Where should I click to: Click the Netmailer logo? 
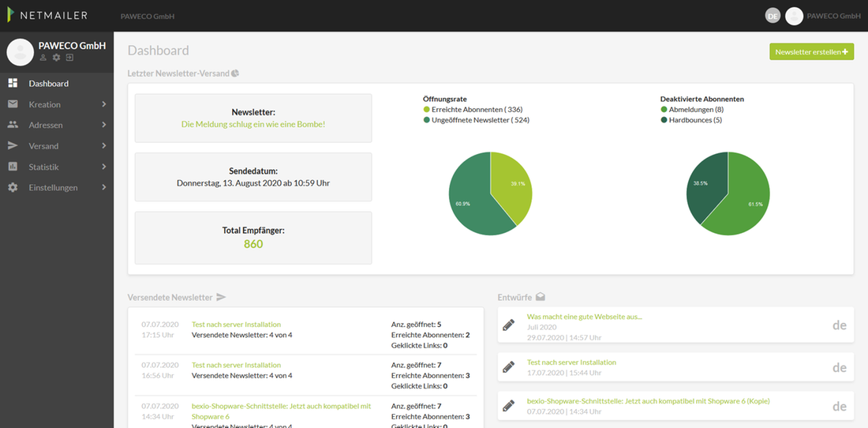pos(47,15)
